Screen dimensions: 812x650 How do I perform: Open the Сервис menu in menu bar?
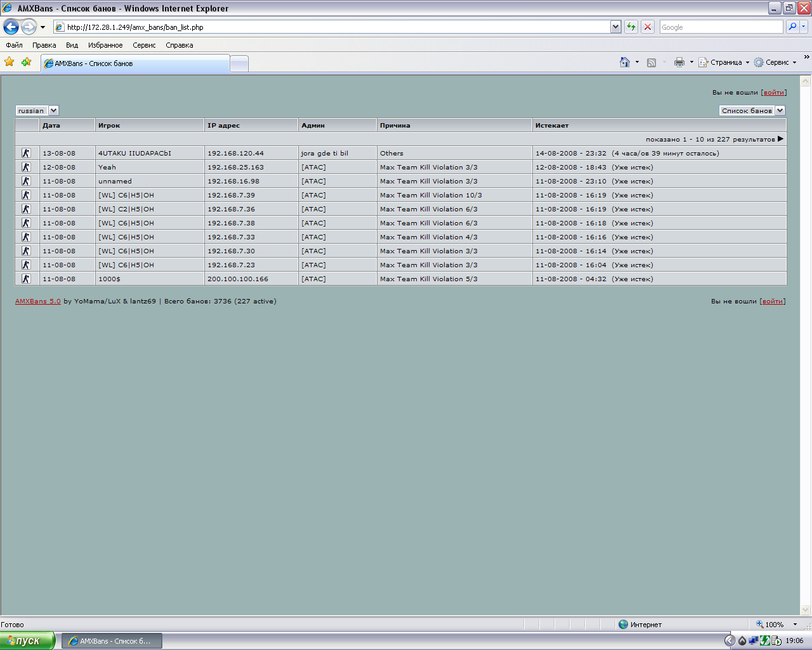(x=144, y=45)
